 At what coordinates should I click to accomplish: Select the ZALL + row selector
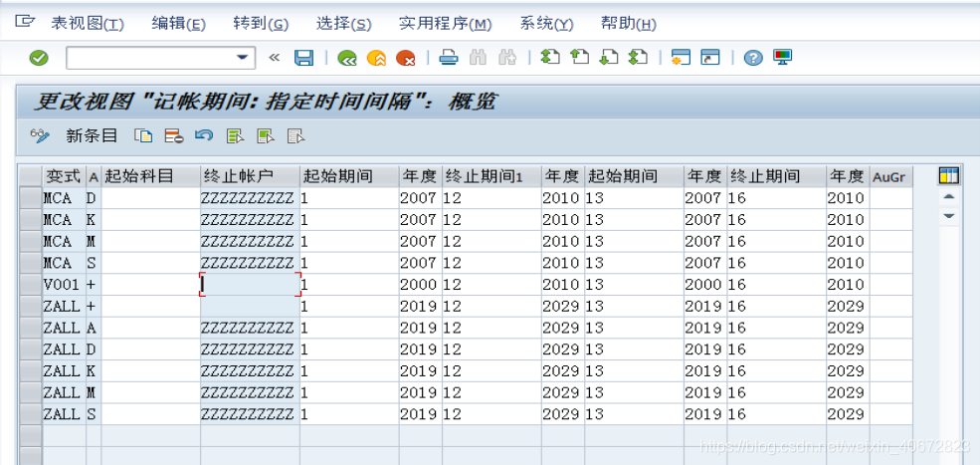(x=31, y=306)
